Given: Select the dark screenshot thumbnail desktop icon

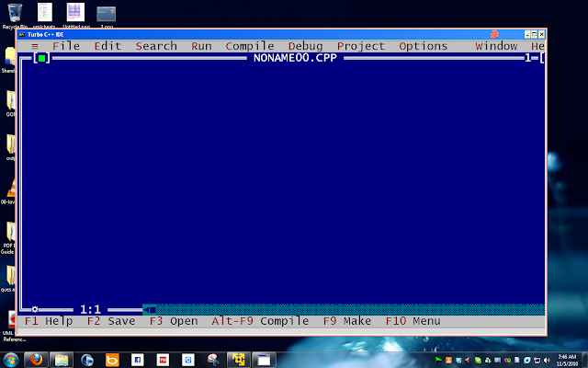Looking at the screenshot, I should point(107,17).
